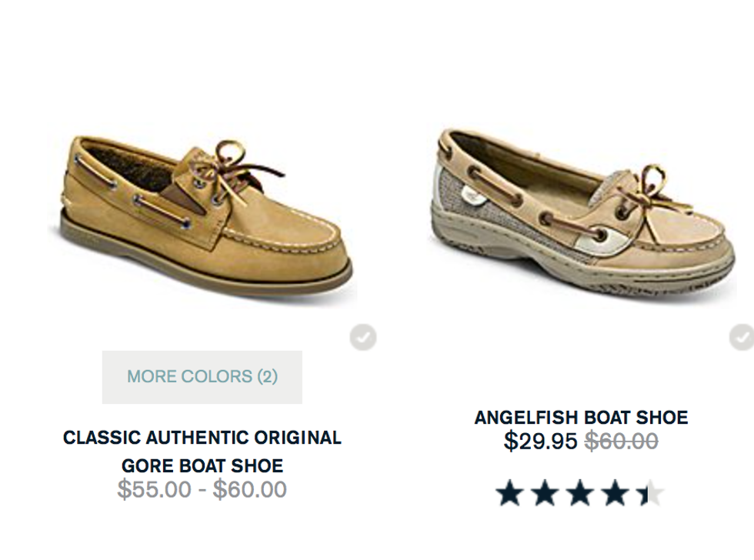Click the second star of the Angelfish rating
Viewport: 754px width, 560px height.
(x=545, y=494)
